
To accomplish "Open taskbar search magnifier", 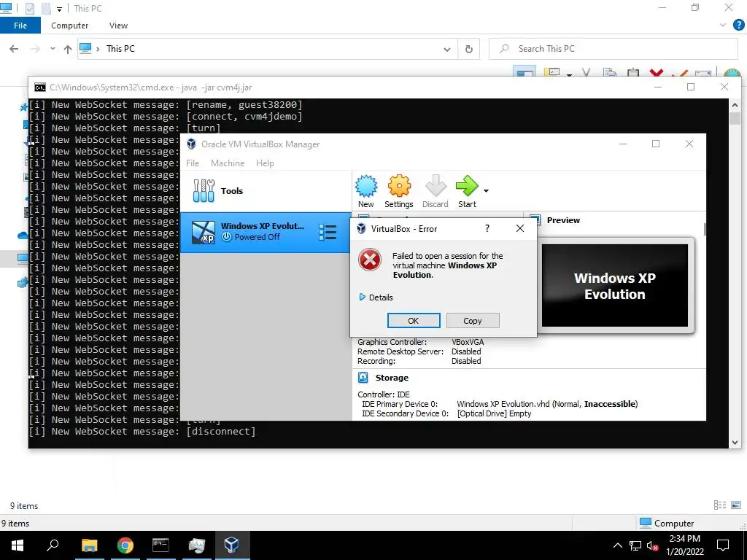I will [x=53, y=545].
